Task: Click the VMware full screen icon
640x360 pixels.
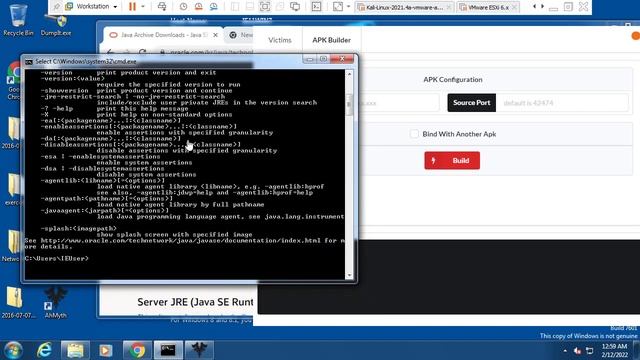Action: pos(264,7)
